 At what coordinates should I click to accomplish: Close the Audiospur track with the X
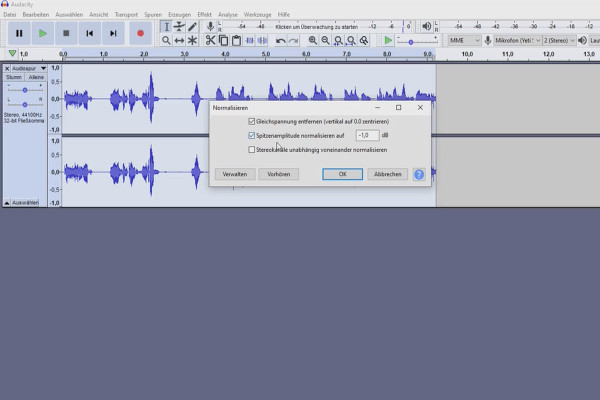[7, 69]
